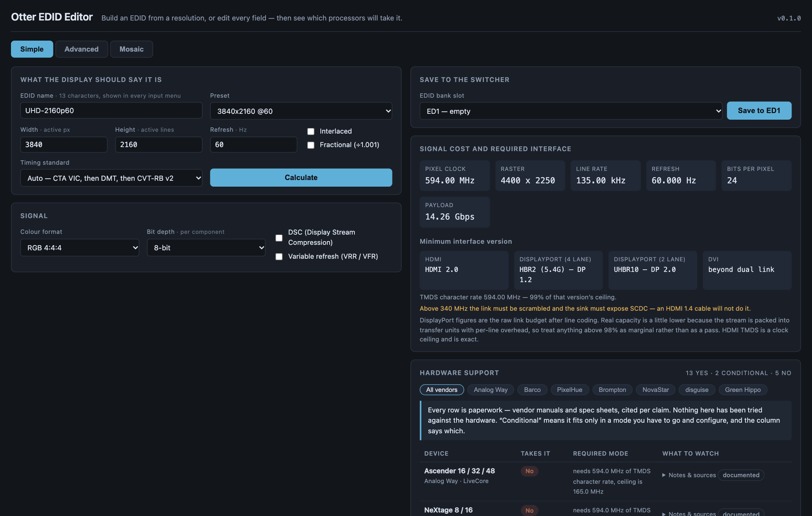Click the HDMI 2.0 interface card

point(464,270)
